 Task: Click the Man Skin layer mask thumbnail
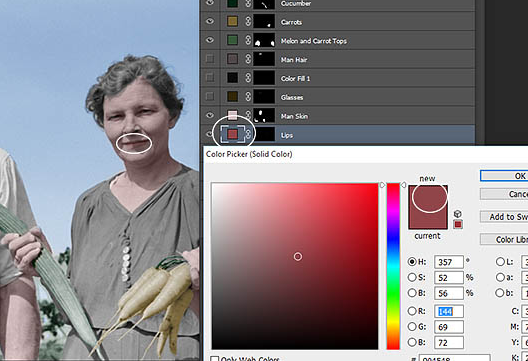click(x=264, y=116)
